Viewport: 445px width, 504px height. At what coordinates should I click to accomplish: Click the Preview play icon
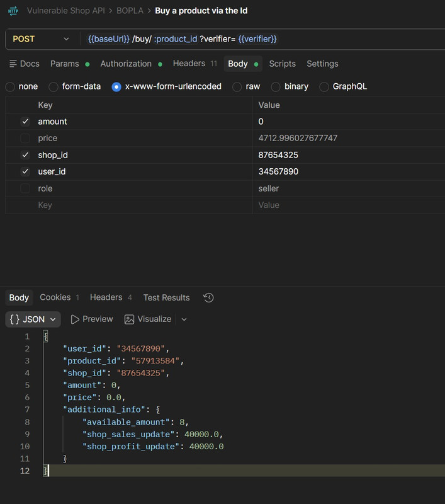tap(75, 319)
